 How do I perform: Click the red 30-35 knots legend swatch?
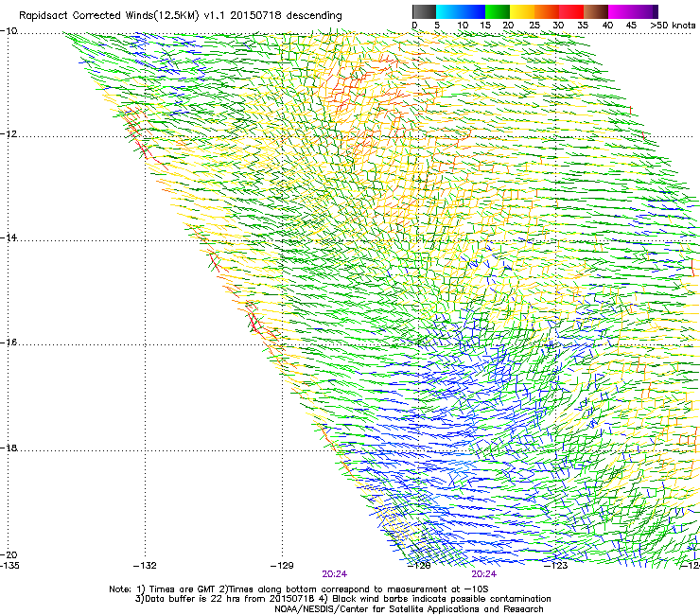(571, 11)
